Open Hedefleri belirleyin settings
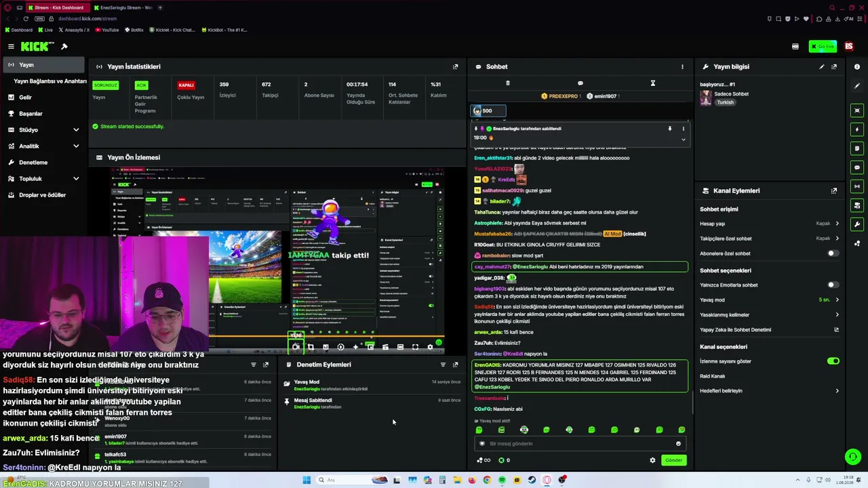This screenshot has height=488, width=868. [770, 391]
